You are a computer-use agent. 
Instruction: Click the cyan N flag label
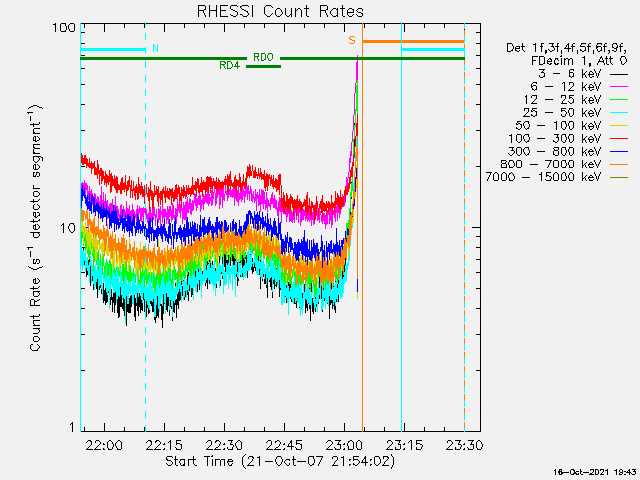(x=155, y=48)
